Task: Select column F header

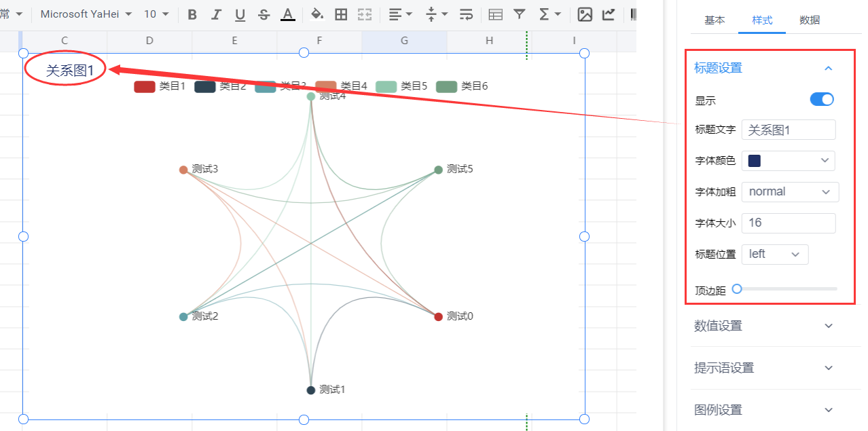Action: 319,41
